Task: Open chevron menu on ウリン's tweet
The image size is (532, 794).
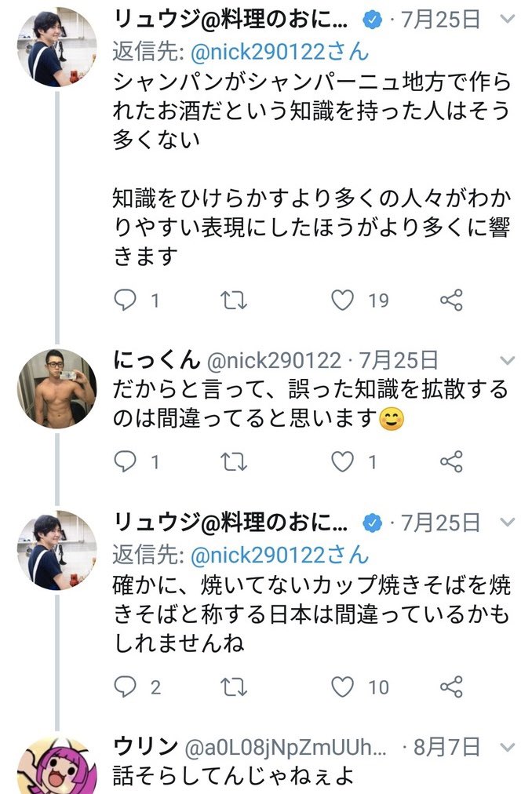Action: (508, 747)
